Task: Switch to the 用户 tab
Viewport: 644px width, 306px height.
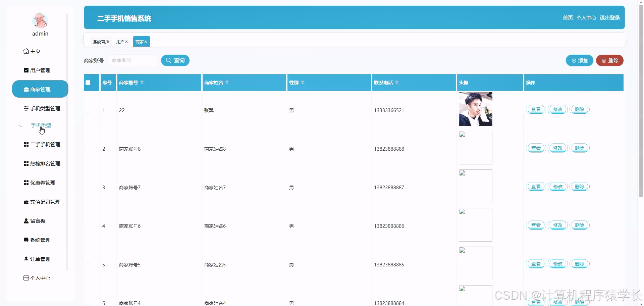Action: point(120,42)
